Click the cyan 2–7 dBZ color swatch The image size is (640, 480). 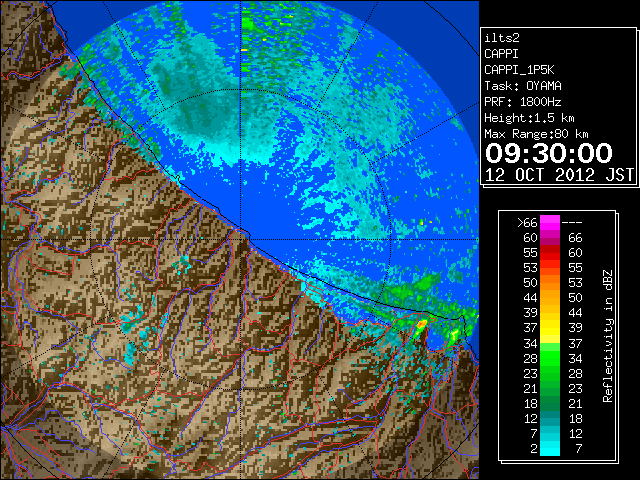(550, 448)
